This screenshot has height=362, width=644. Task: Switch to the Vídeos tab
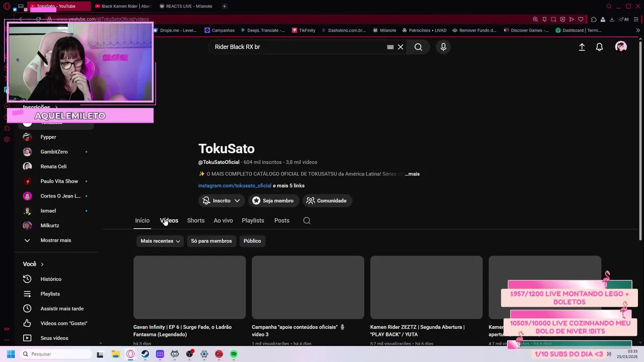pyautogui.click(x=169, y=220)
